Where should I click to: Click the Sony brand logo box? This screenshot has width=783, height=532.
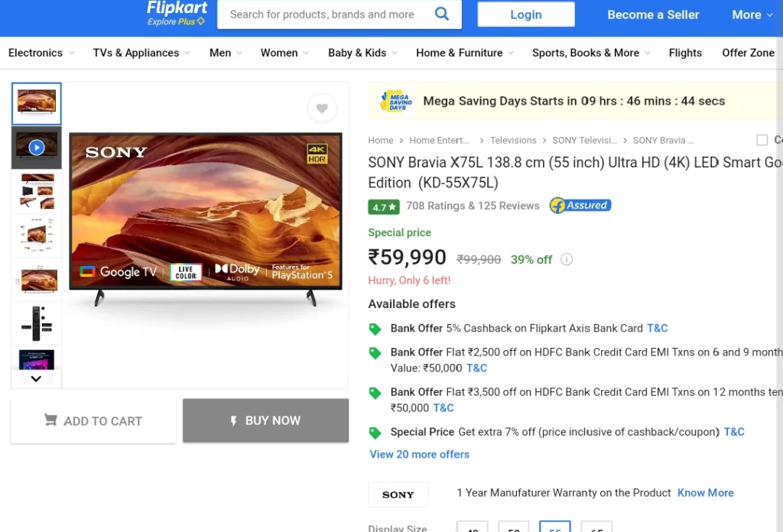[x=398, y=495]
